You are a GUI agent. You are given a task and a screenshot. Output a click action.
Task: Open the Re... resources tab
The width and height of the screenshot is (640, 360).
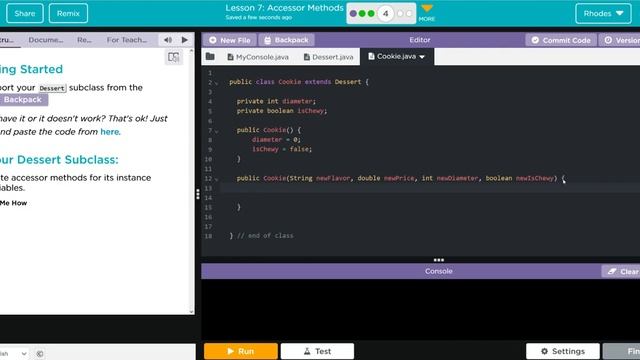(x=84, y=40)
